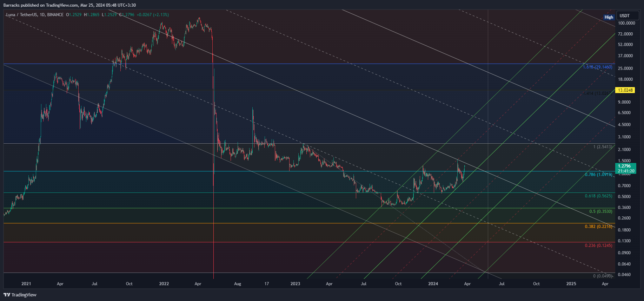Click 9.0000 on the price axis
The width and height of the screenshot is (644, 301).
(x=624, y=102)
